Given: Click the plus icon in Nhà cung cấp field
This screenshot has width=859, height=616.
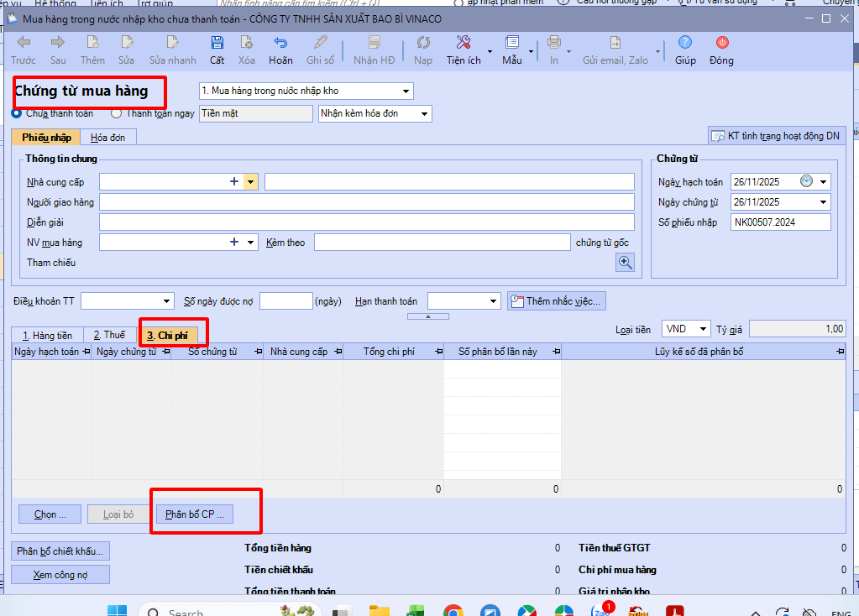Looking at the screenshot, I should [x=234, y=181].
